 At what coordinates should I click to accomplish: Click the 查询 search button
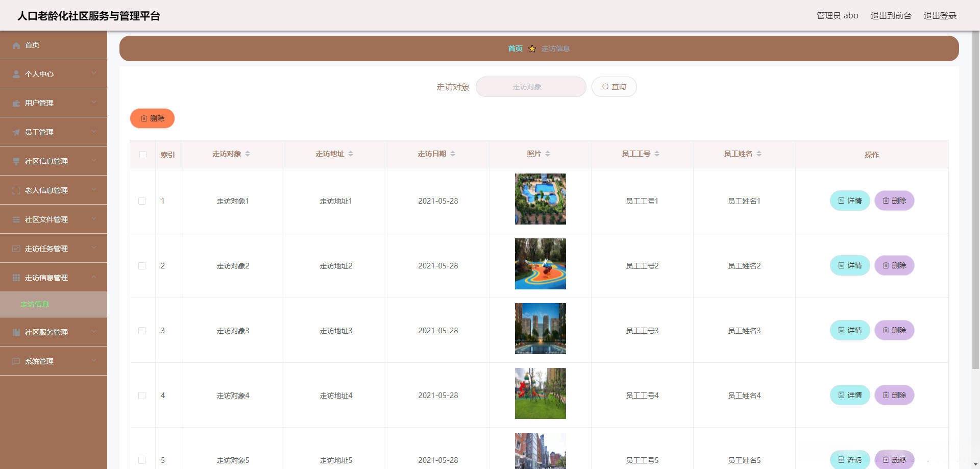coord(614,87)
